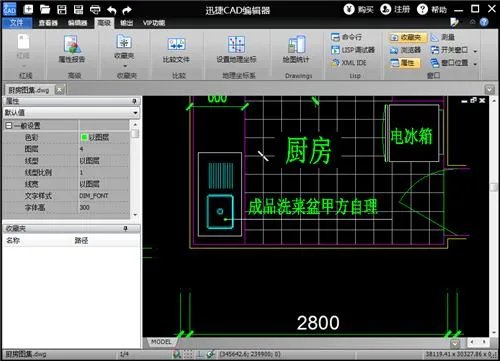The height and width of the screenshot is (361, 500).
Task: Open the 默认值 combo box
Action: click(x=71, y=112)
